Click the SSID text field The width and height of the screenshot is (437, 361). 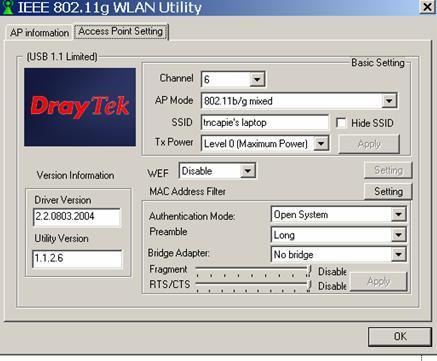pyautogui.click(x=265, y=123)
